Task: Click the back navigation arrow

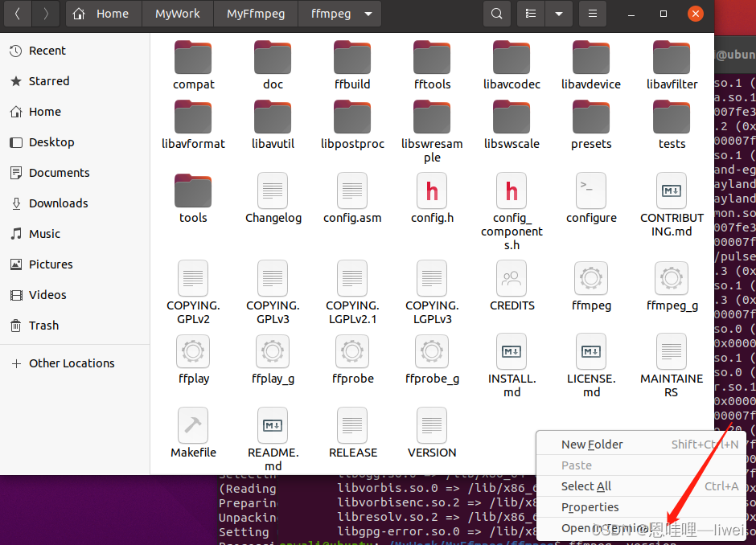Action: tap(17, 14)
